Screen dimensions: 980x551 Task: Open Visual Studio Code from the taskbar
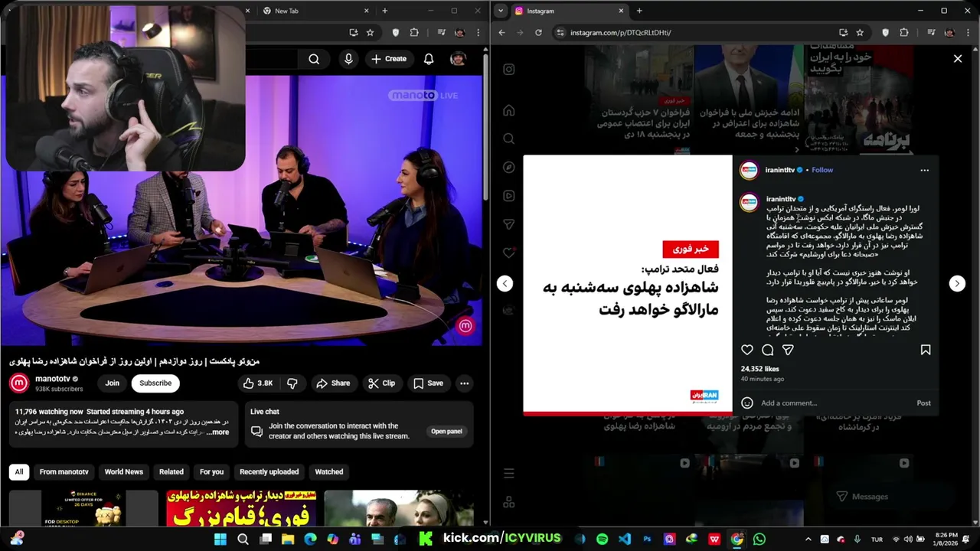[x=625, y=539]
